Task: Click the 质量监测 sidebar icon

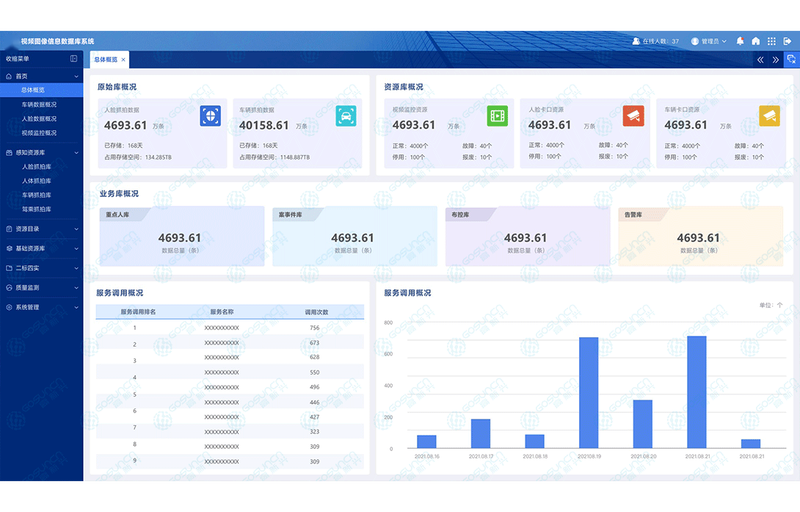Action: pos(9,288)
